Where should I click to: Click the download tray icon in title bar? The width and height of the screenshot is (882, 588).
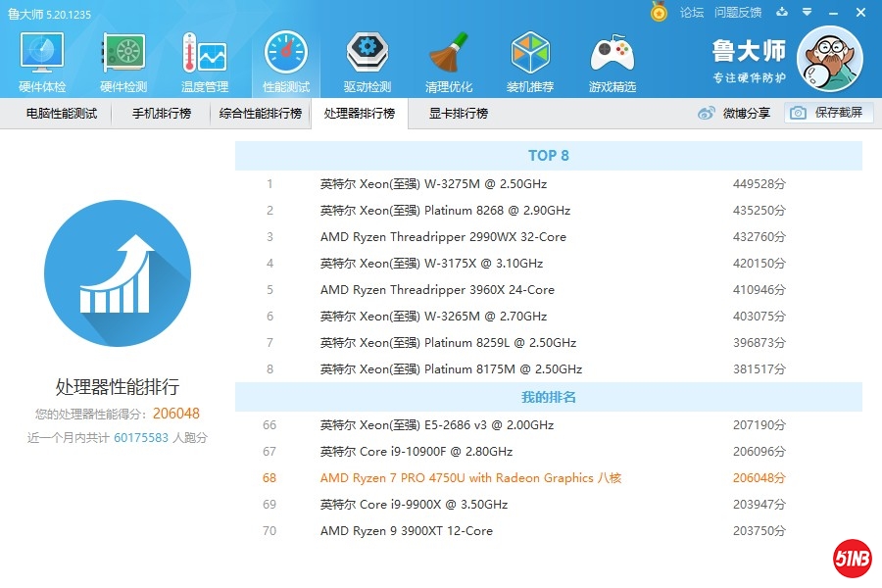781,13
